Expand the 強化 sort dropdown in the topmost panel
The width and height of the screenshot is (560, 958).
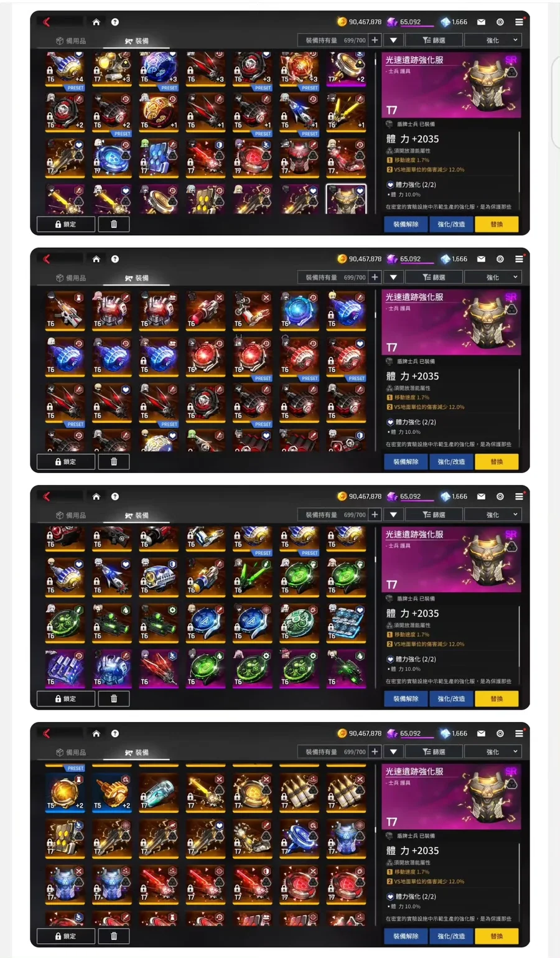pos(493,40)
